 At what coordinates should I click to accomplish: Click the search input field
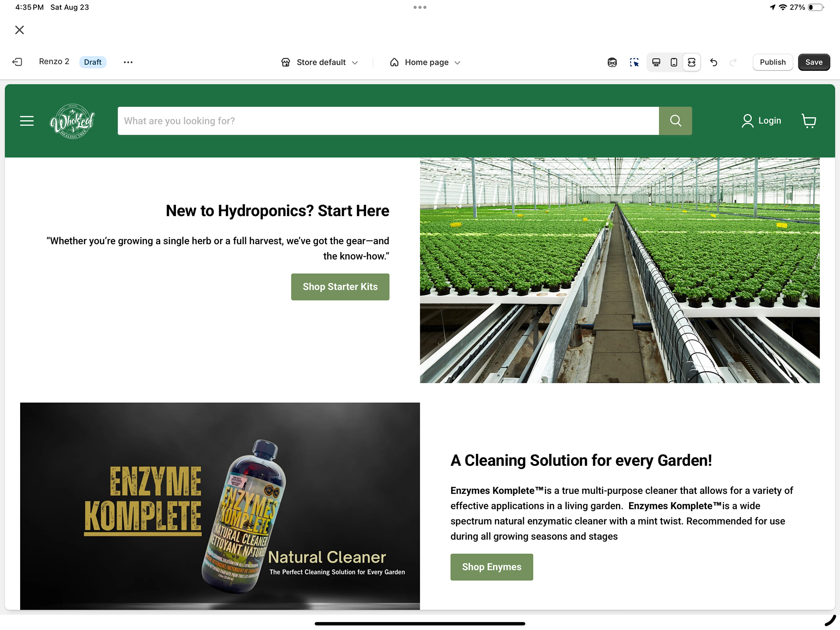click(x=388, y=121)
